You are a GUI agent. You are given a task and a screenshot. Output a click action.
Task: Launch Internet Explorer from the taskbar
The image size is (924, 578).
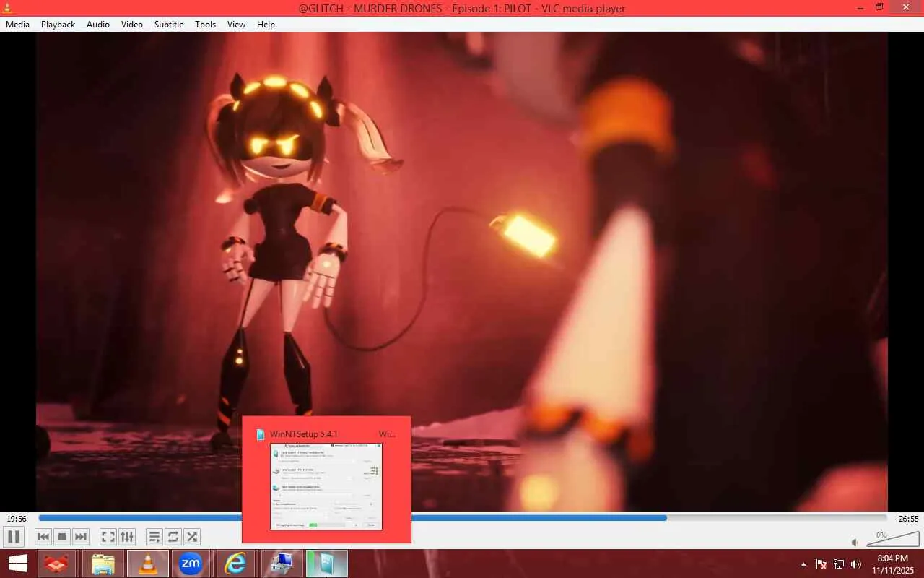tap(235, 564)
